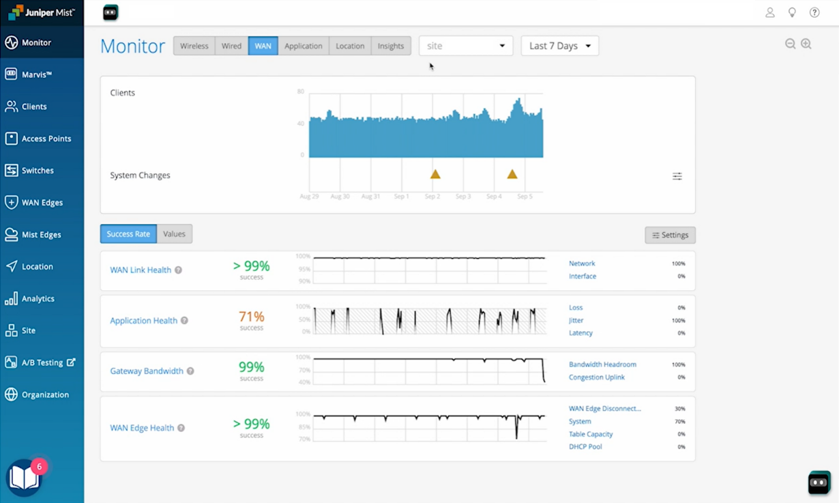Click the chart filter options icon
This screenshot has height=503, width=839.
click(677, 176)
